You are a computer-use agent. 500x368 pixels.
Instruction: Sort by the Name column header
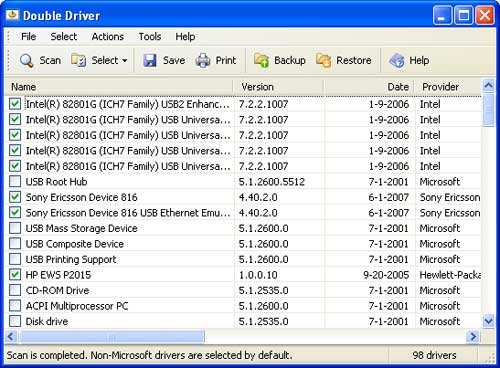[x=119, y=87]
